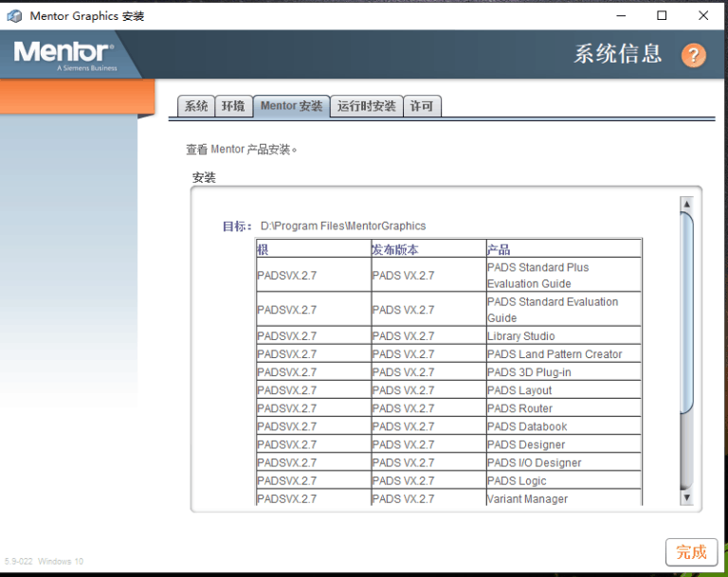
Task: Click the 完成 button
Action: tap(691, 552)
